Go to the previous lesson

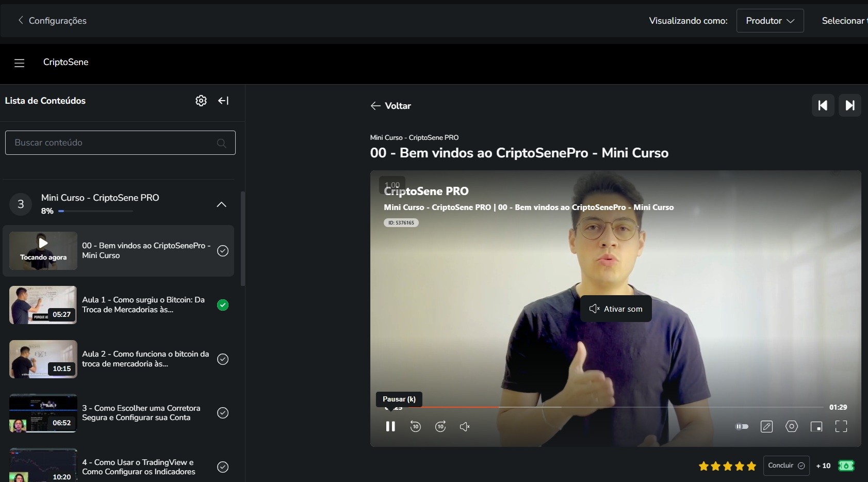[823, 105]
